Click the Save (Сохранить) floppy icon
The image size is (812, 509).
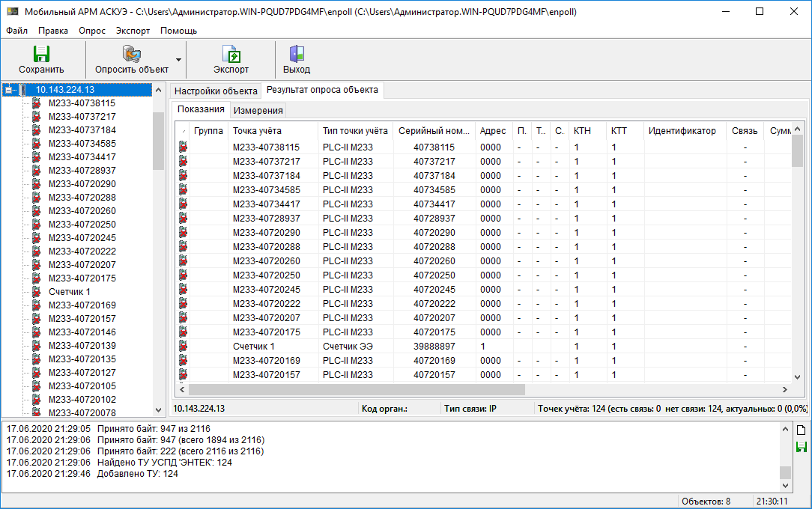point(41,54)
